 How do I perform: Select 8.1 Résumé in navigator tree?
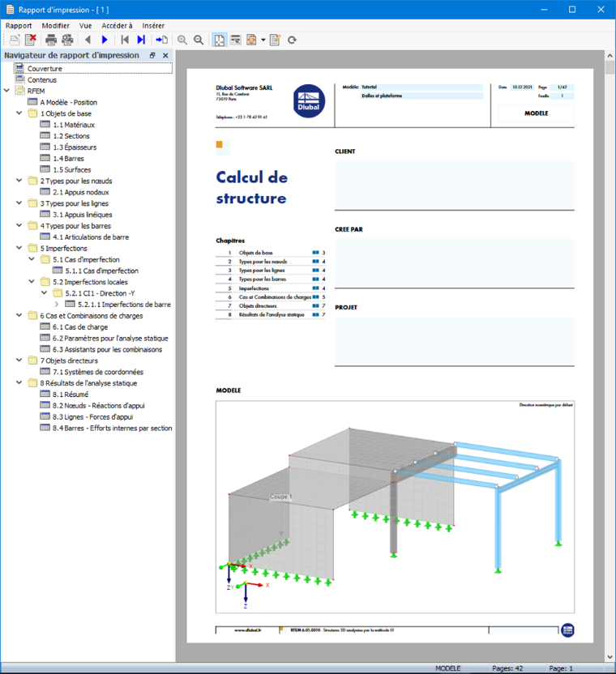[x=71, y=395]
